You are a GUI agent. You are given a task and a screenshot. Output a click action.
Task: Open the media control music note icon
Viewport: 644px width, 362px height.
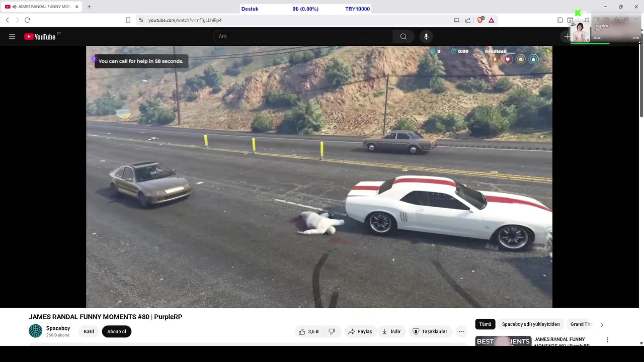(x=587, y=20)
